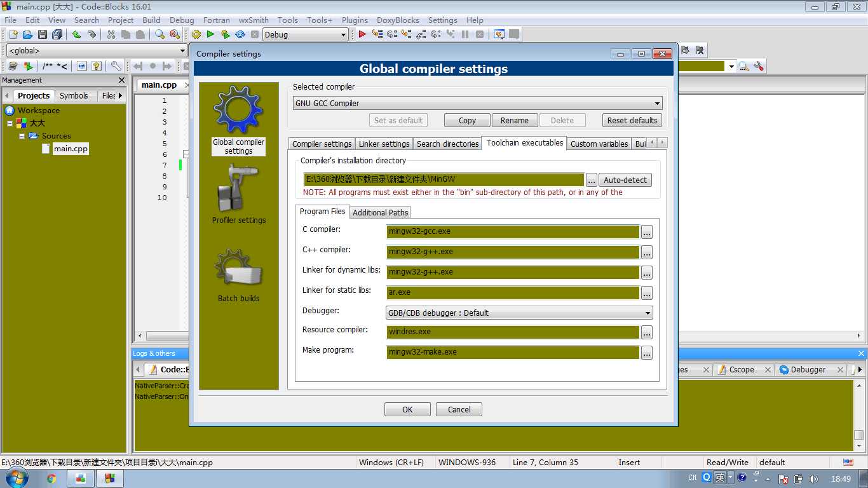
Task: Click the Save all files icon
Action: (57, 34)
